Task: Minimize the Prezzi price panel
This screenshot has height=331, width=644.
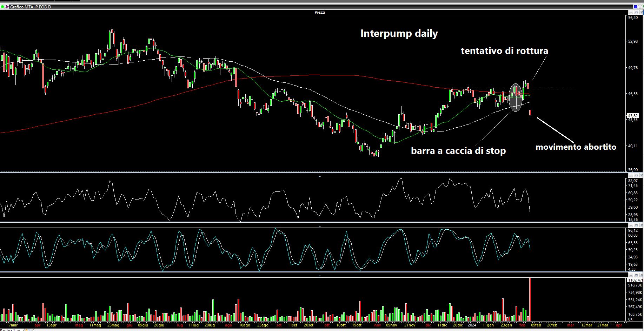Action: (x=631, y=12)
